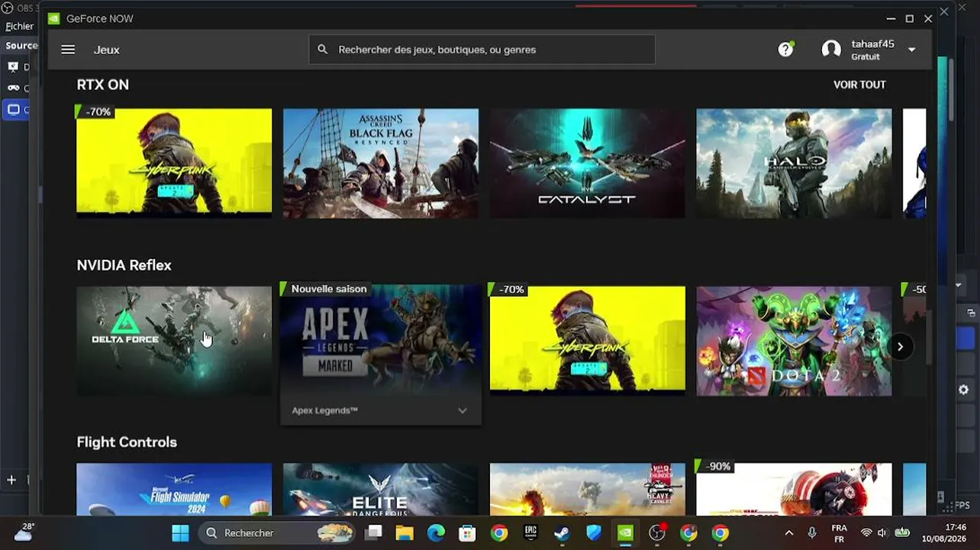Screen dimensions: 980x550
Task: Focus the game search field in GeForce NOW
Action: point(482,50)
